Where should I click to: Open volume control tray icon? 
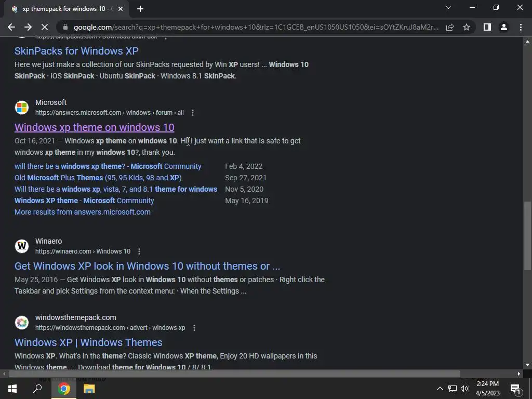pyautogui.click(x=464, y=389)
